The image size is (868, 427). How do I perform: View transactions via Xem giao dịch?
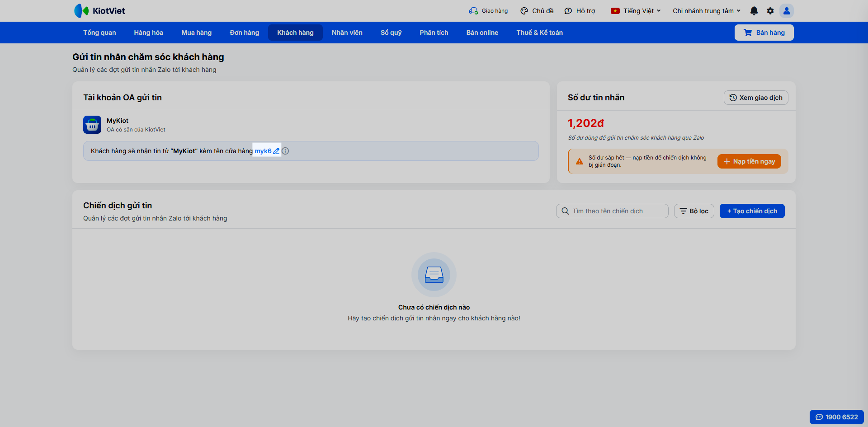pos(756,98)
